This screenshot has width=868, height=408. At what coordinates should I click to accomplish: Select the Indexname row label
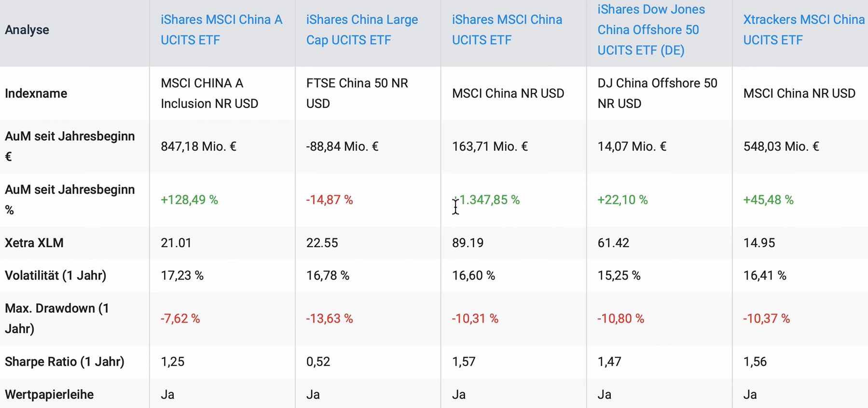click(x=36, y=93)
